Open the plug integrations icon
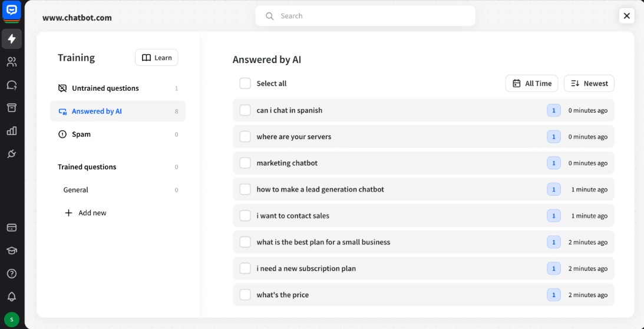This screenshot has width=644, height=329. pos(12,154)
